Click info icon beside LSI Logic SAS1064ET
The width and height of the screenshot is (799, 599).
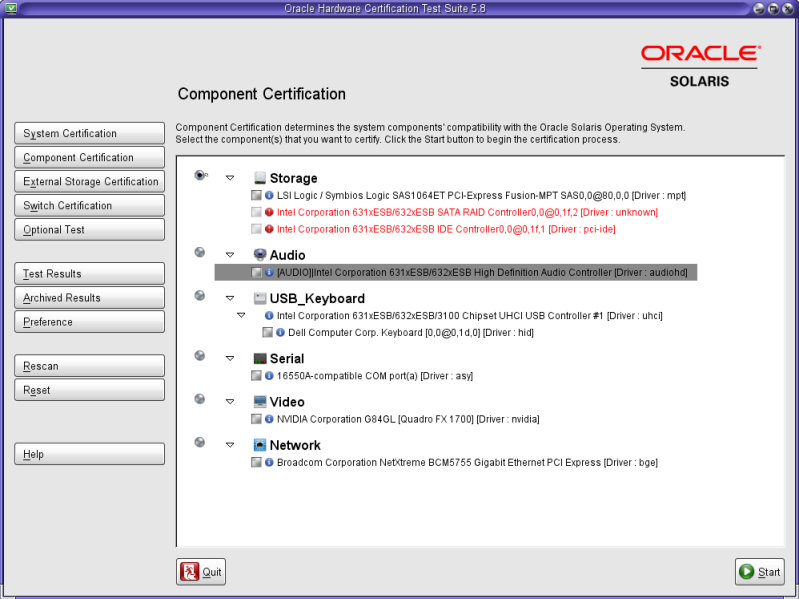pyautogui.click(x=269, y=195)
